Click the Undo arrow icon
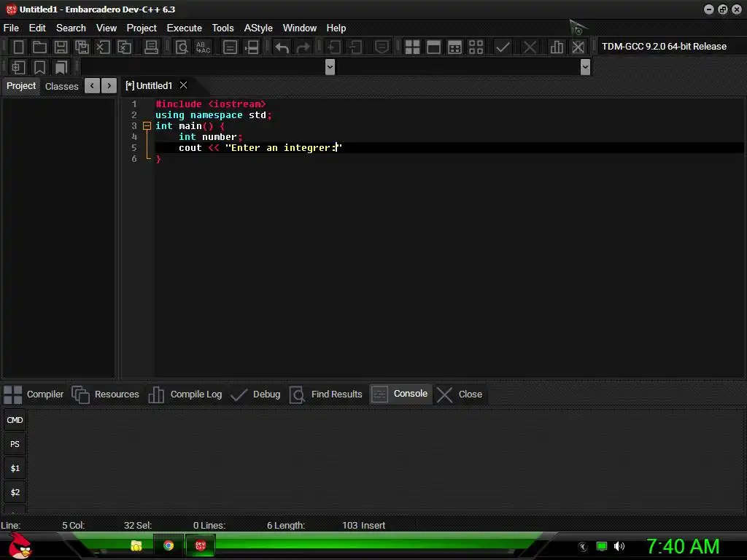Screen dimensions: 747x560 (x=282, y=47)
